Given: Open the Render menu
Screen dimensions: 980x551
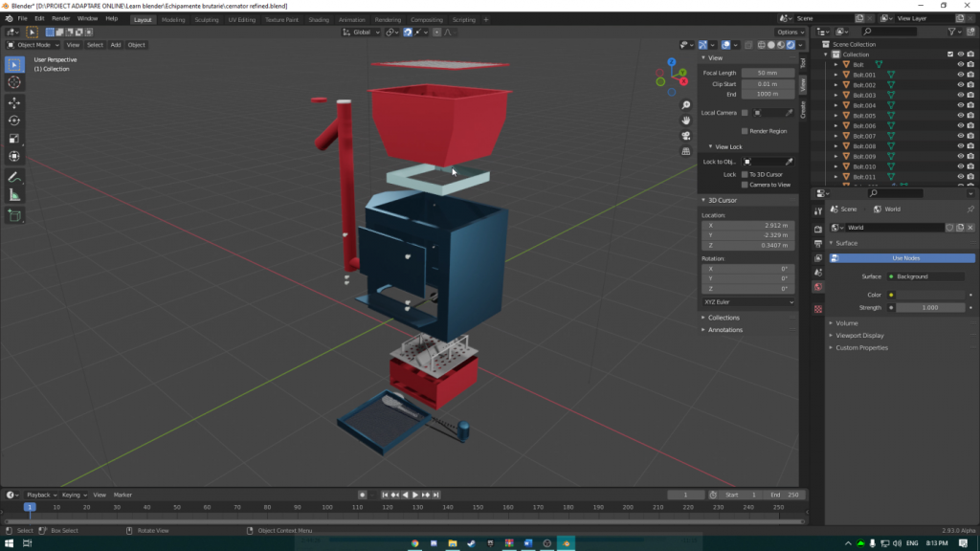Looking at the screenshot, I should 60,18.
